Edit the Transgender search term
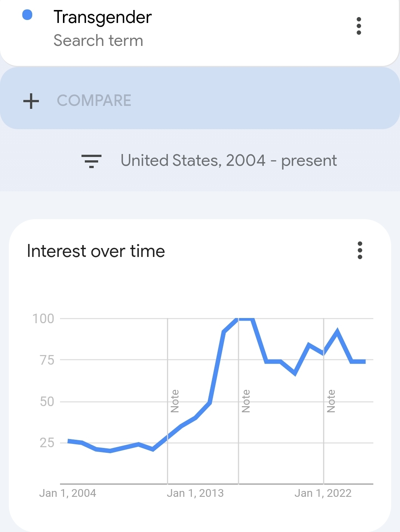The width and height of the screenshot is (400, 532). click(x=103, y=17)
